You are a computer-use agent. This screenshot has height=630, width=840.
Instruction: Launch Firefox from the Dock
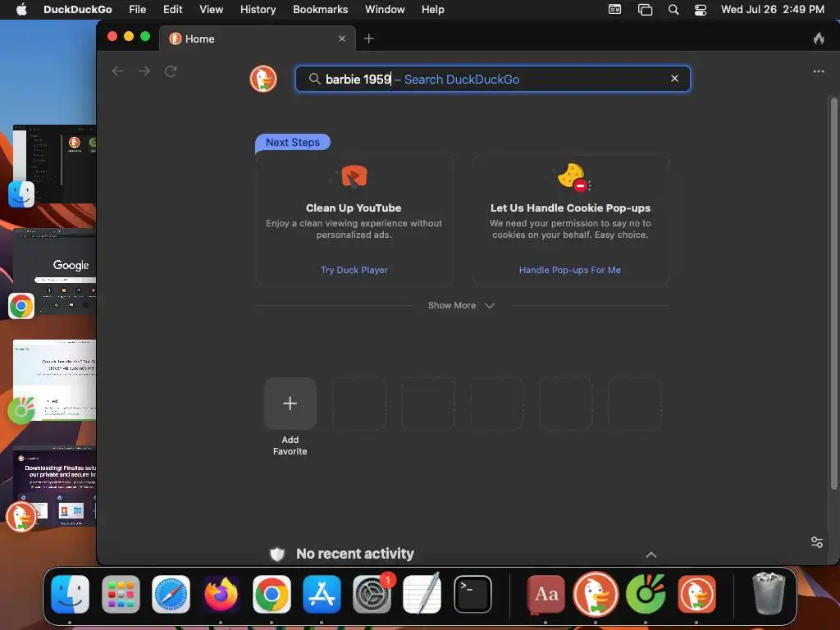point(221,594)
